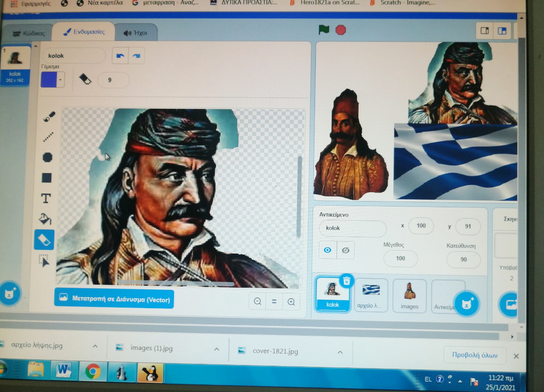Reset costume canvas zoom
The image size is (544, 392).
pos(274,301)
